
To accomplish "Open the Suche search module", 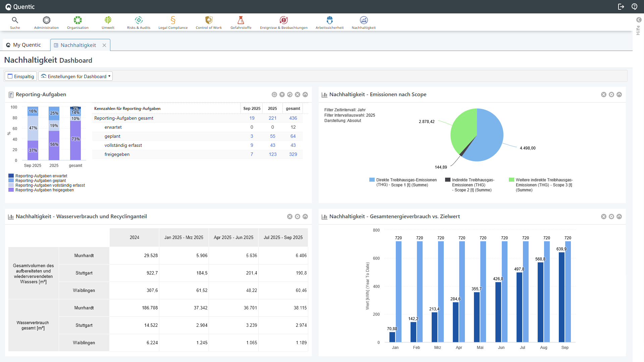I will tap(15, 22).
